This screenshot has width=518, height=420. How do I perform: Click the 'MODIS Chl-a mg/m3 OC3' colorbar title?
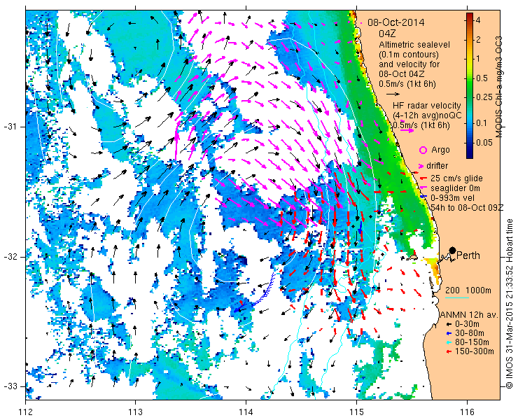(498, 87)
